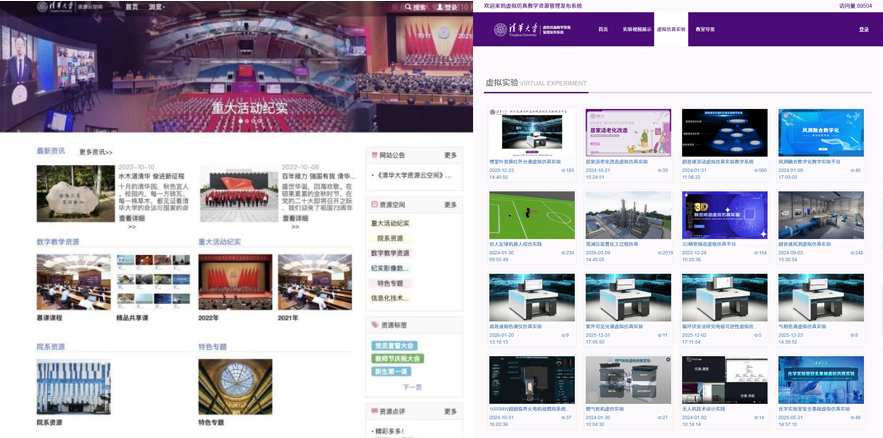Image resolution: width=883 pixels, height=438 pixels.
Task: Click the 资源空间 panel icon
Action: (373, 205)
